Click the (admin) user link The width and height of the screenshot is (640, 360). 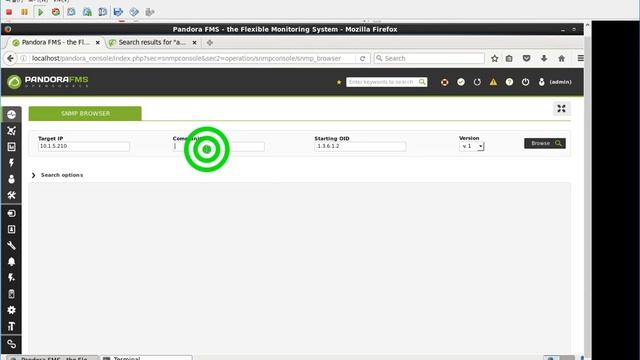coord(560,82)
